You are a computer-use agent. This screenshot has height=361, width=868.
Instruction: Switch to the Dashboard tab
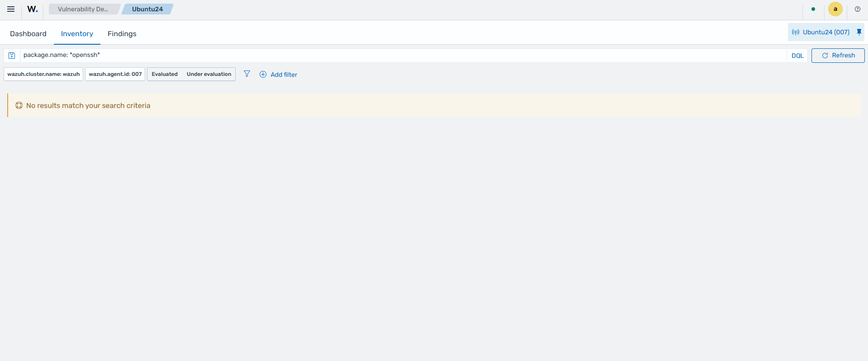(28, 34)
